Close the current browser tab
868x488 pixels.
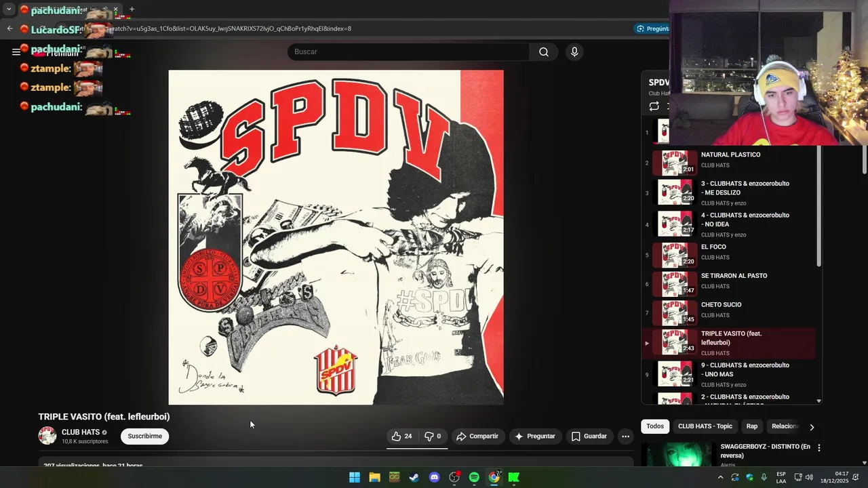115,9
